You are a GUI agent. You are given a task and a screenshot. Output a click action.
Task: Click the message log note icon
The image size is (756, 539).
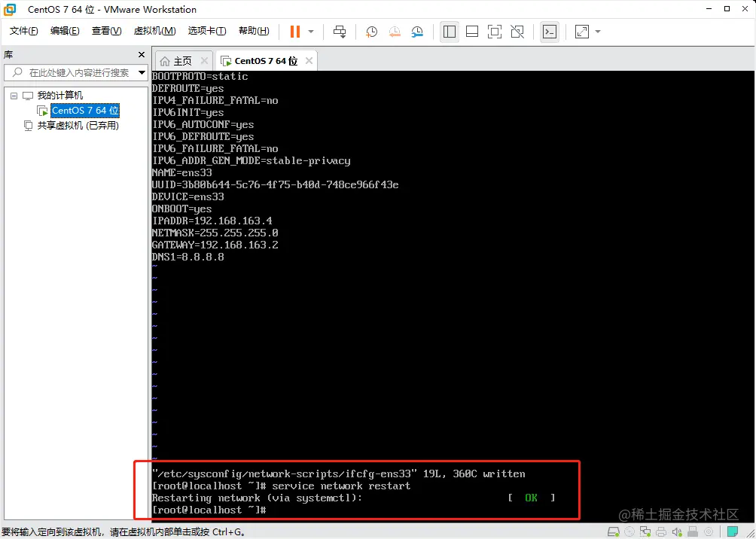click(733, 532)
